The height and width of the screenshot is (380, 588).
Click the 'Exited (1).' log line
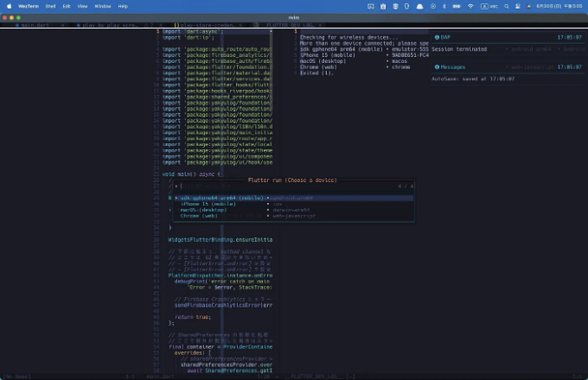click(316, 73)
